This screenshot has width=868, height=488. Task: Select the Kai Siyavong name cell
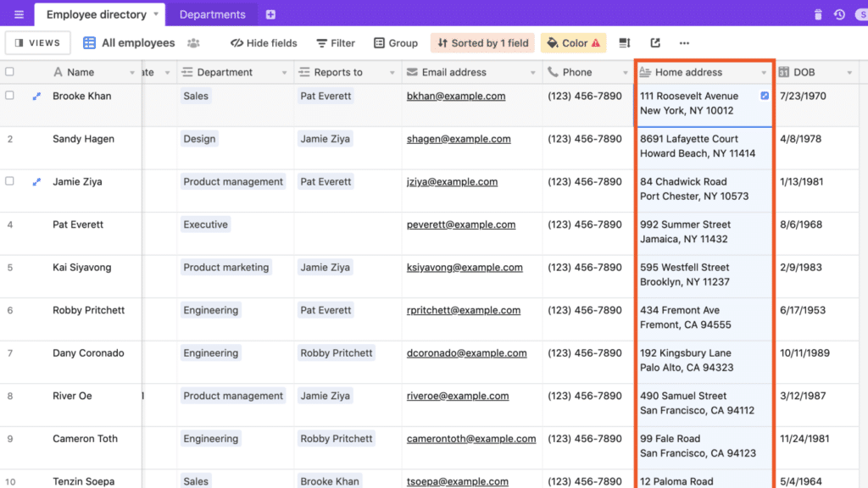click(x=82, y=267)
